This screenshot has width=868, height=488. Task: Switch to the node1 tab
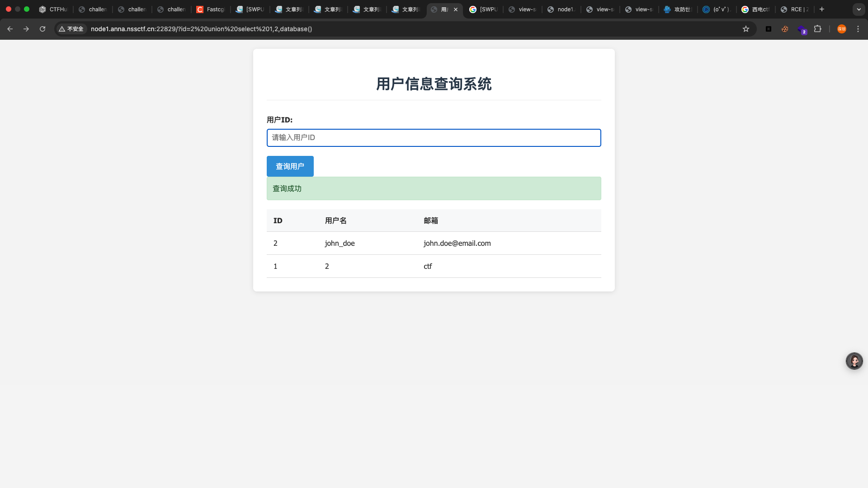coord(561,9)
